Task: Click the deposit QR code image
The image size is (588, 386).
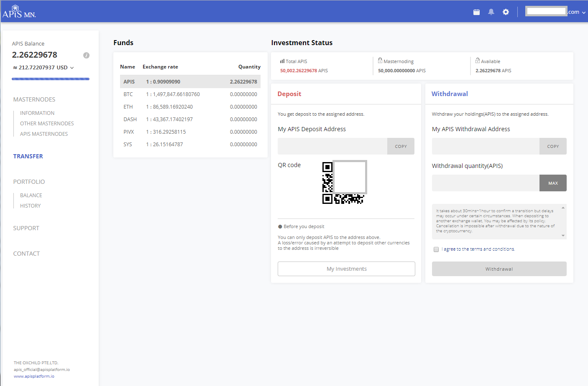Action: click(345, 183)
